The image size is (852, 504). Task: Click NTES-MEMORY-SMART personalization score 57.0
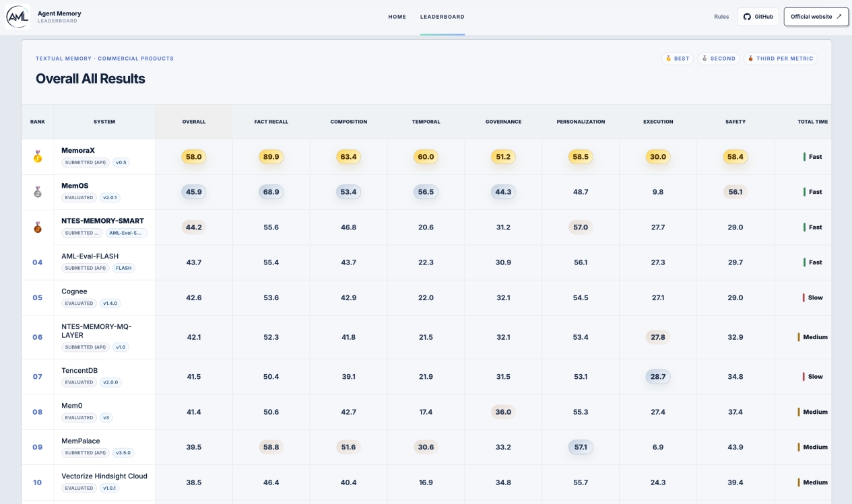581,227
